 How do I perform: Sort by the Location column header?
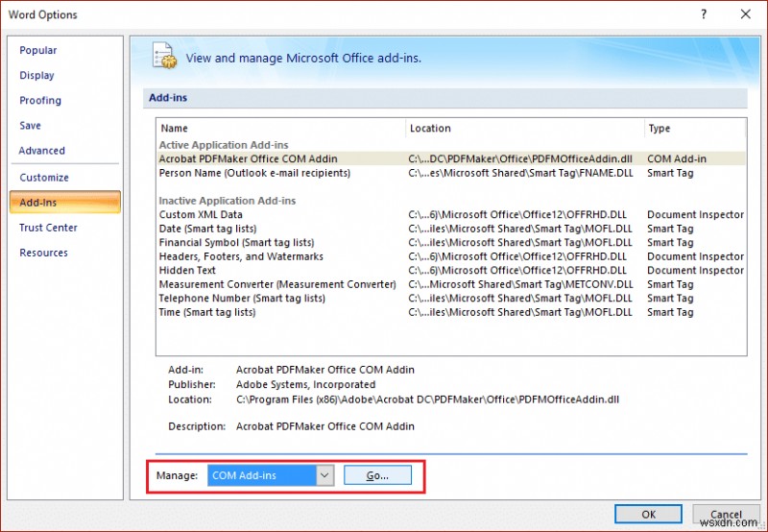tap(524, 128)
